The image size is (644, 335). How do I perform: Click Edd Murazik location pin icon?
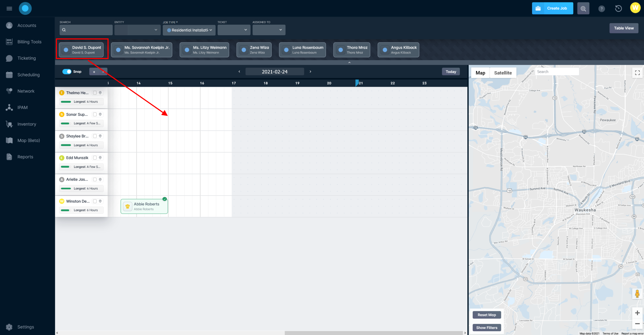pos(100,158)
